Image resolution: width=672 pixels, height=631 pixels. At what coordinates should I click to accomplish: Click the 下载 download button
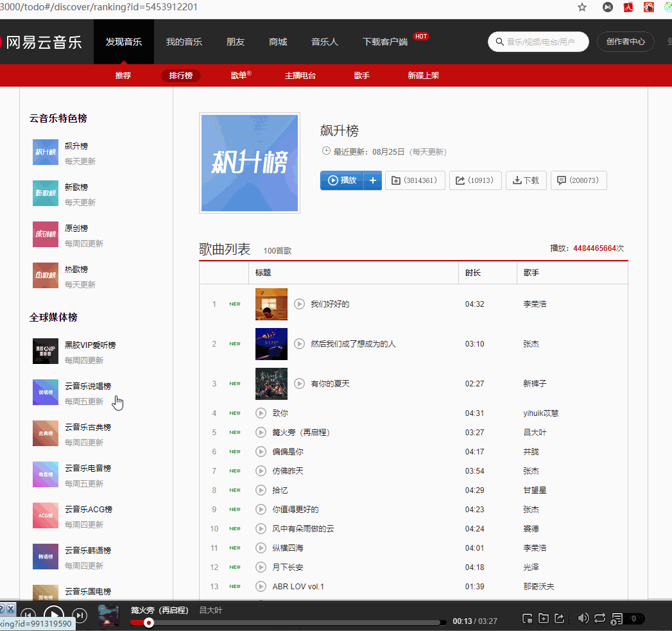pyautogui.click(x=526, y=180)
